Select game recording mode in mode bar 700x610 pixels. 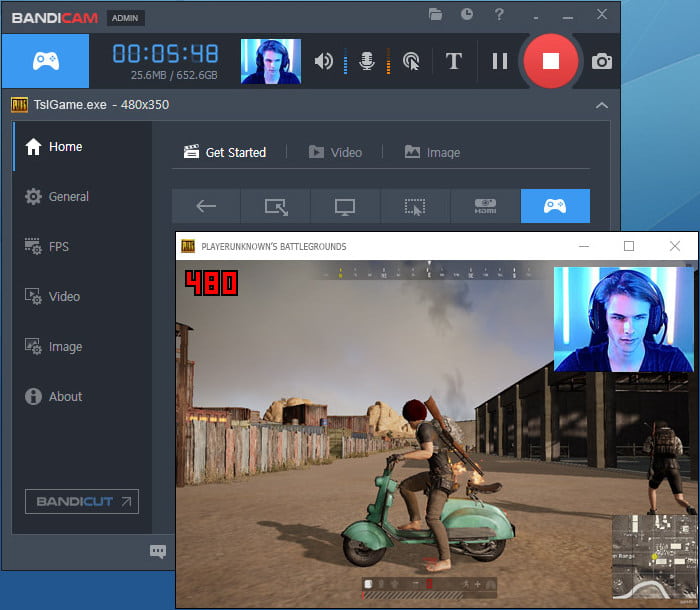[555, 206]
